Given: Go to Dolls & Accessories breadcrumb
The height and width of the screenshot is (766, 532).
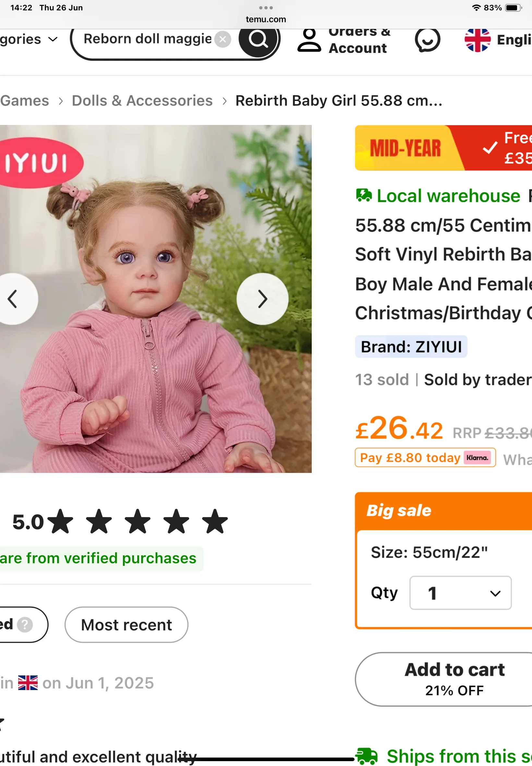Looking at the screenshot, I should tap(142, 101).
